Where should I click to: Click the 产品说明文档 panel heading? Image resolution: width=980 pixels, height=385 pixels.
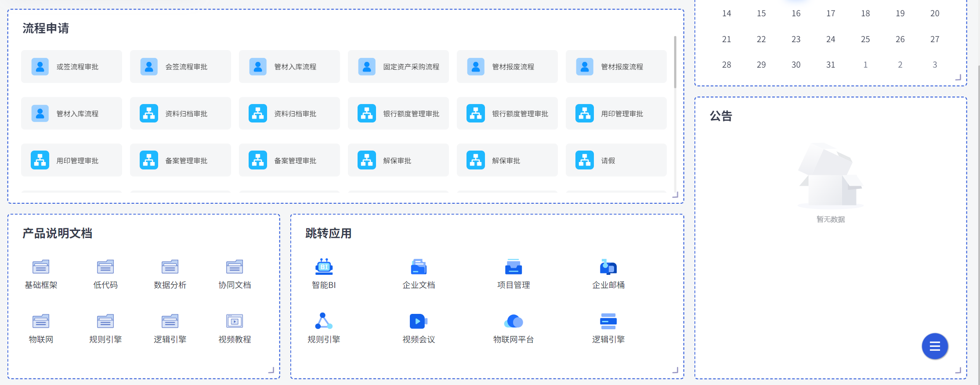click(x=58, y=234)
